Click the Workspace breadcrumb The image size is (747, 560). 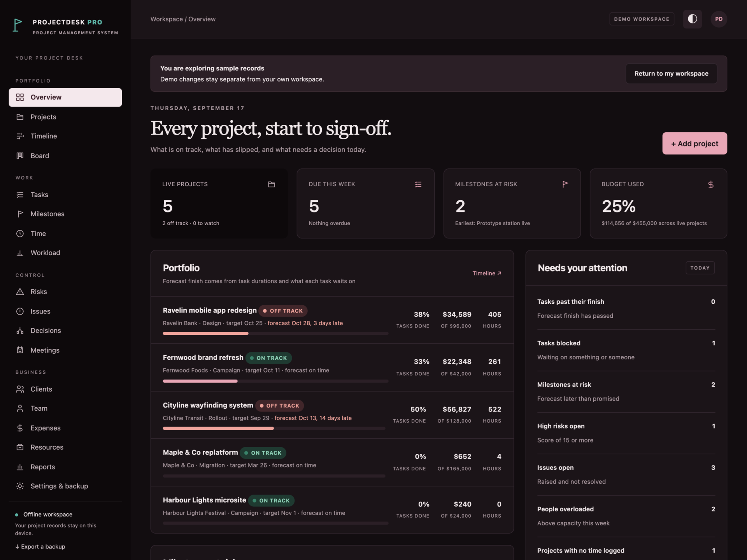point(167,19)
